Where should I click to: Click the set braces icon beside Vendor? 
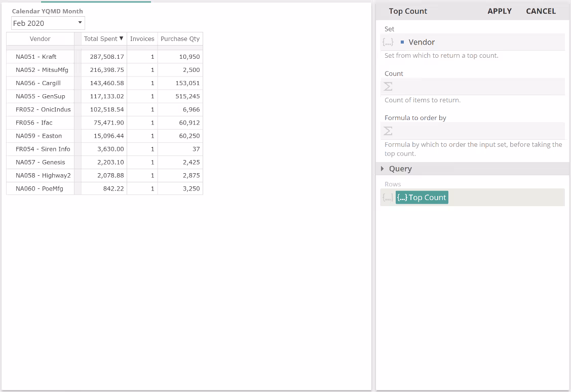(x=388, y=43)
